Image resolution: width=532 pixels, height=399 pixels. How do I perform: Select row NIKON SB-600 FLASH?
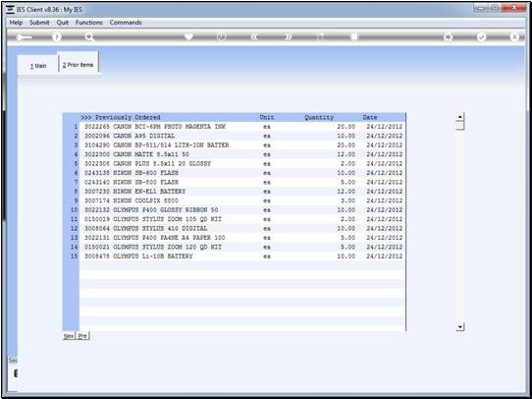[x=242, y=173]
